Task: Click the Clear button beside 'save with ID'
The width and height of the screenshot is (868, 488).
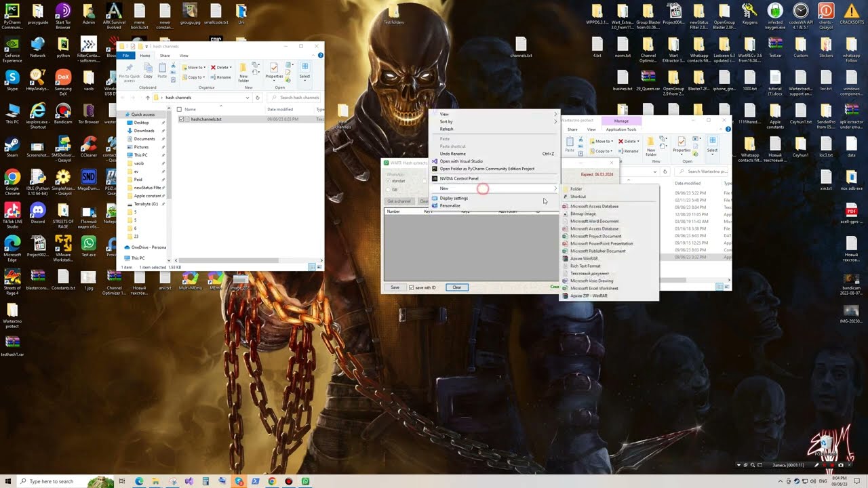Action: [457, 287]
